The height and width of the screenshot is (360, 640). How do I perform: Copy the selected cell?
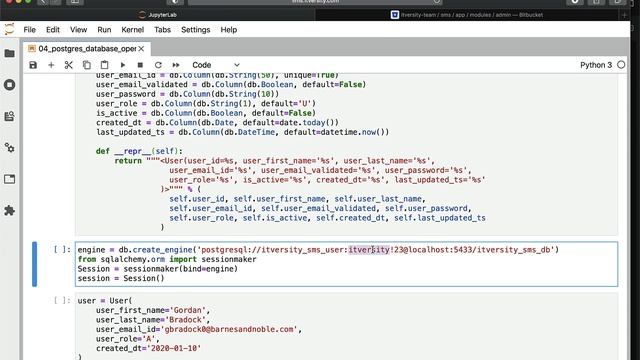pos(87,65)
